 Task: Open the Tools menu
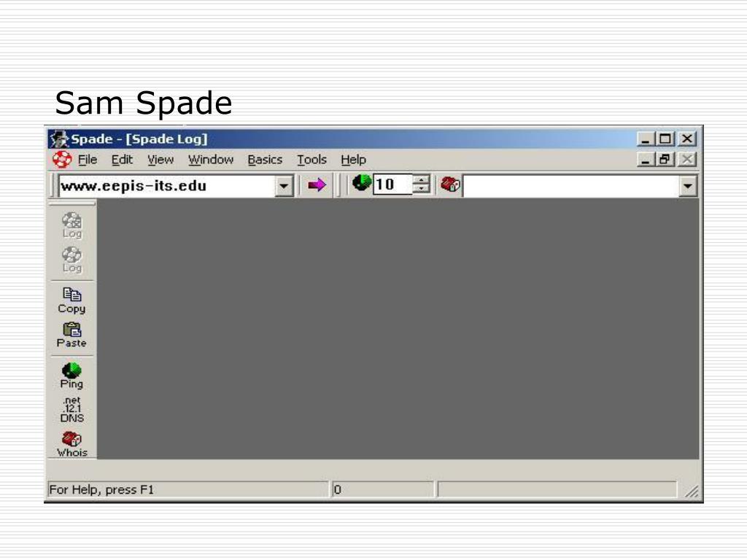click(x=311, y=160)
